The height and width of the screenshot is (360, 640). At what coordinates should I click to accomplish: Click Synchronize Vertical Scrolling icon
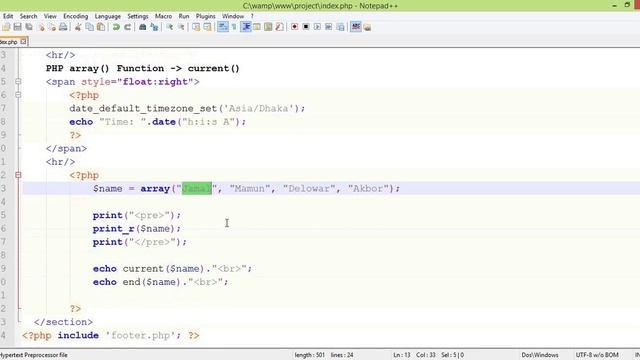point(196,27)
